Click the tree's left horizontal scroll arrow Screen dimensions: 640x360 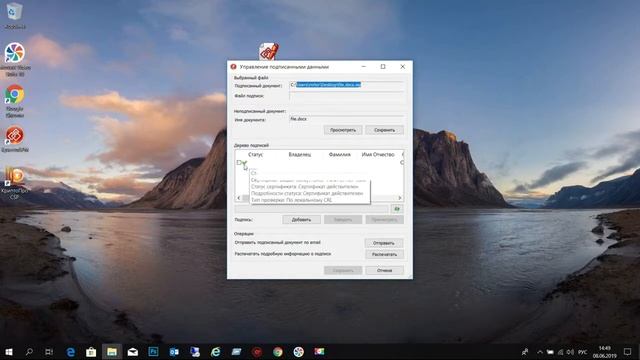(x=239, y=198)
